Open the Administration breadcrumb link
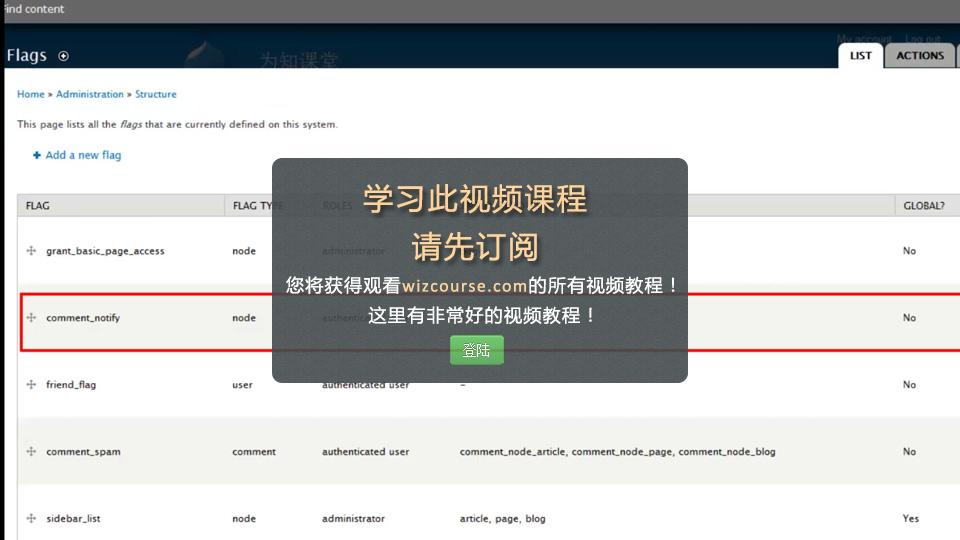The height and width of the screenshot is (540, 960). coord(89,94)
